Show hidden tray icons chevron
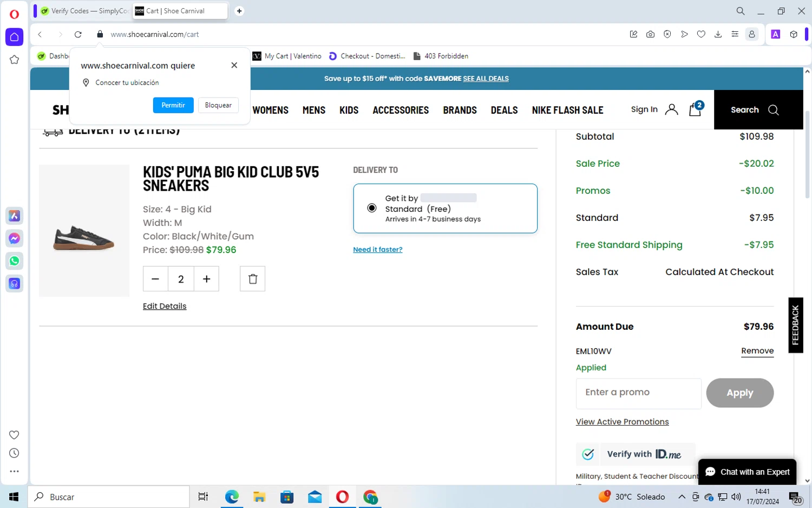This screenshot has width=812, height=508. (682, 497)
